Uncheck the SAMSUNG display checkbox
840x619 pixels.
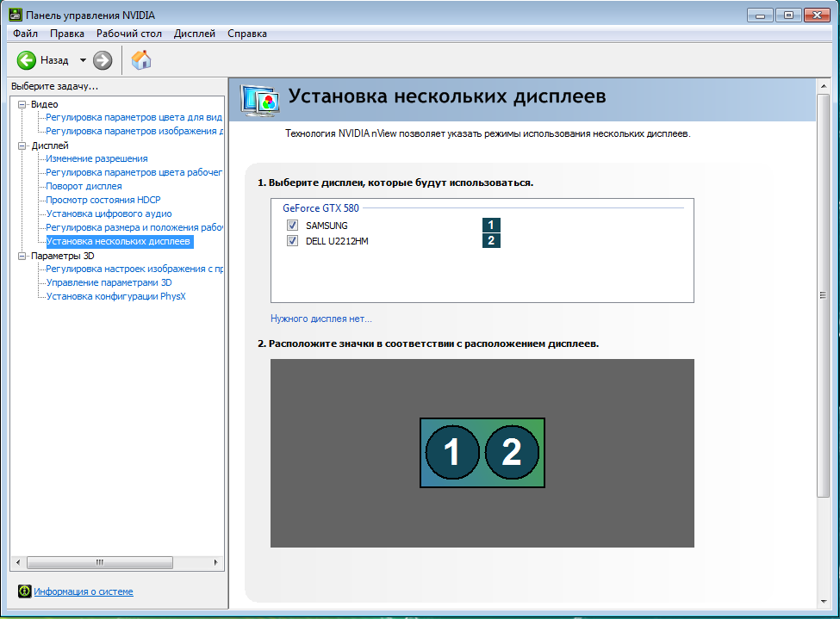tap(292, 225)
